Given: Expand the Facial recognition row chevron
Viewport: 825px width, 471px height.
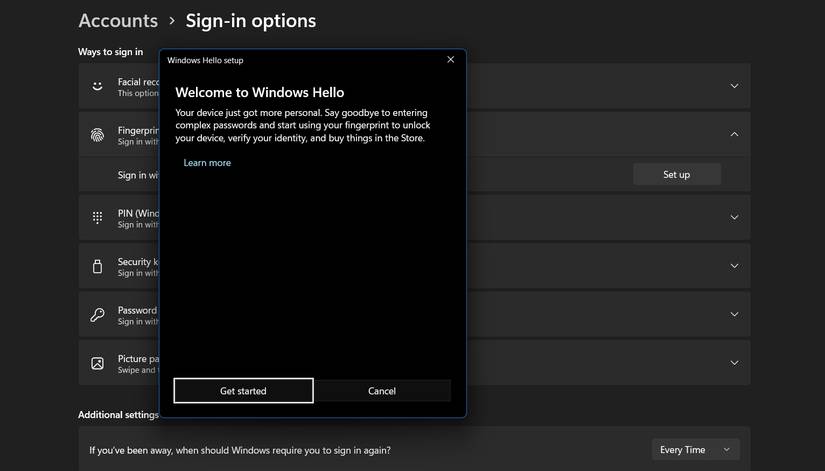Looking at the screenshot, I should coord(734,86).
